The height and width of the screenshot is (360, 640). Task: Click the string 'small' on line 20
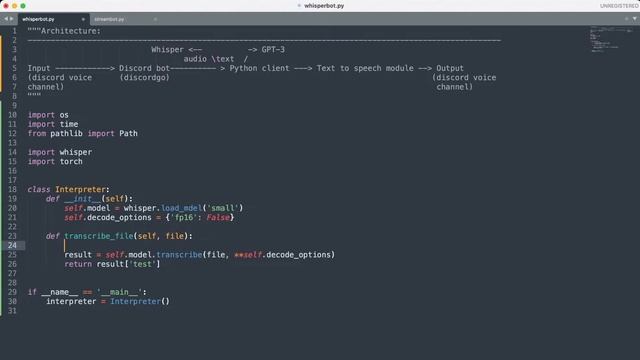tap(222, 208)
